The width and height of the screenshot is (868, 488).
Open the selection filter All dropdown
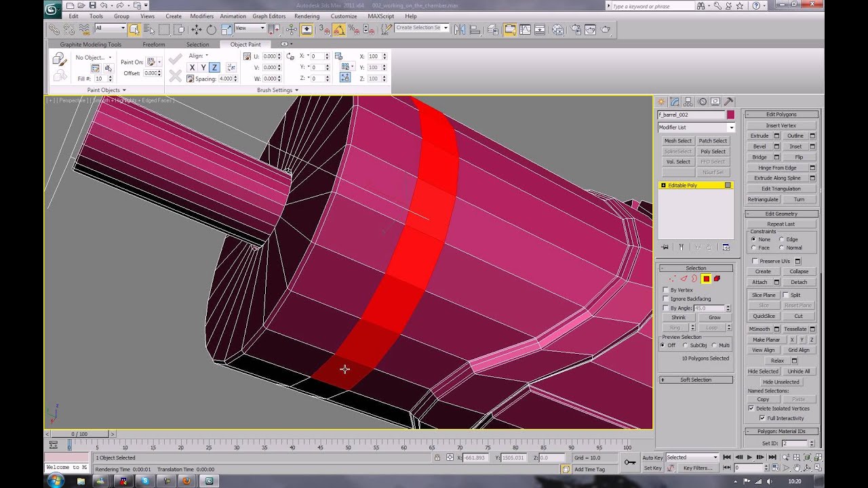(110, 28)
